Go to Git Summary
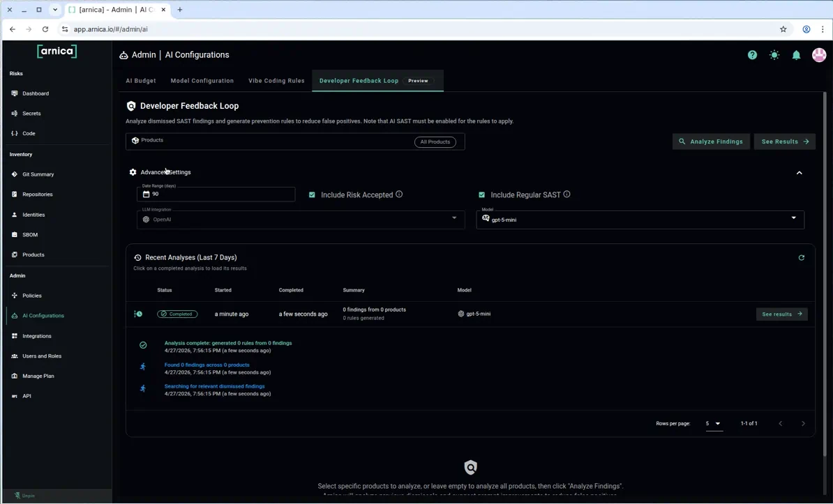Image resolution: width=833 pixels, height=504 pixels. tap(38, 174)
